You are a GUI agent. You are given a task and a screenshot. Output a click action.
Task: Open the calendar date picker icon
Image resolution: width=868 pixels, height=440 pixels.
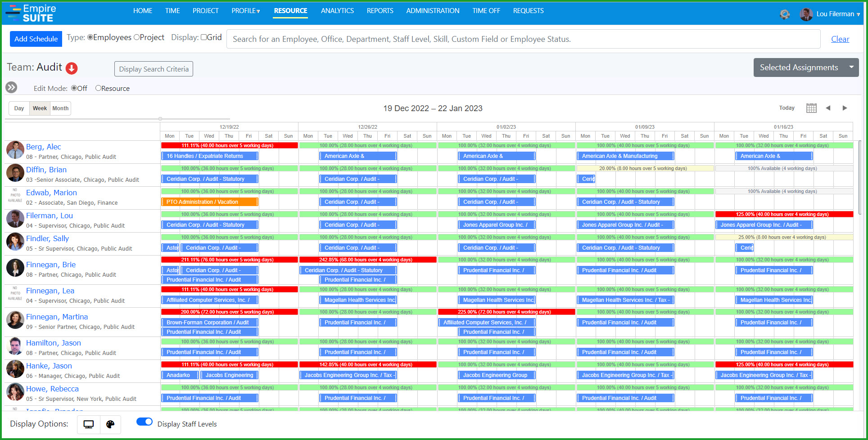(811, 108)
